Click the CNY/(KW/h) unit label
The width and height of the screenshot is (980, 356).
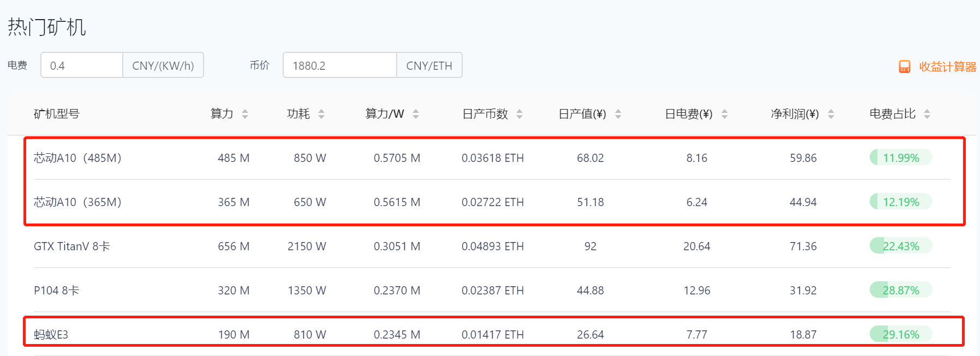[163, 65]
